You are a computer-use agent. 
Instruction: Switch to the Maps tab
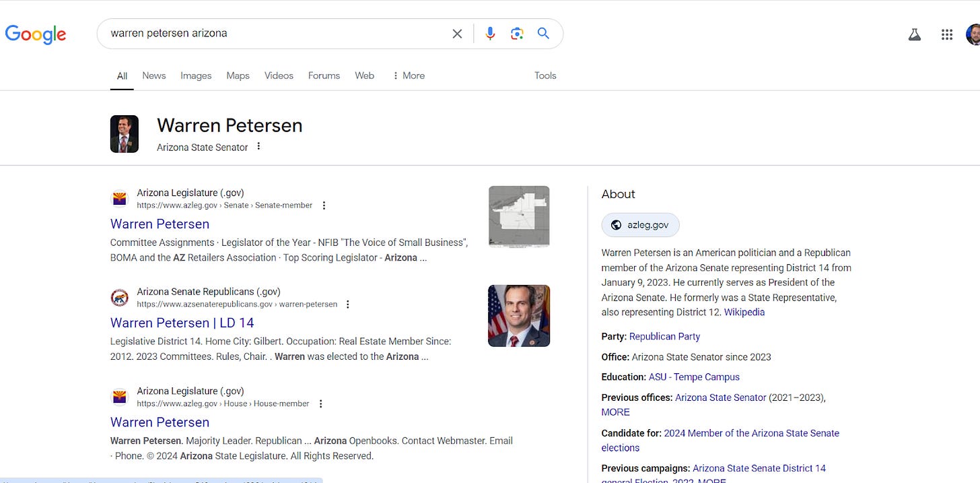coord(238,75)
